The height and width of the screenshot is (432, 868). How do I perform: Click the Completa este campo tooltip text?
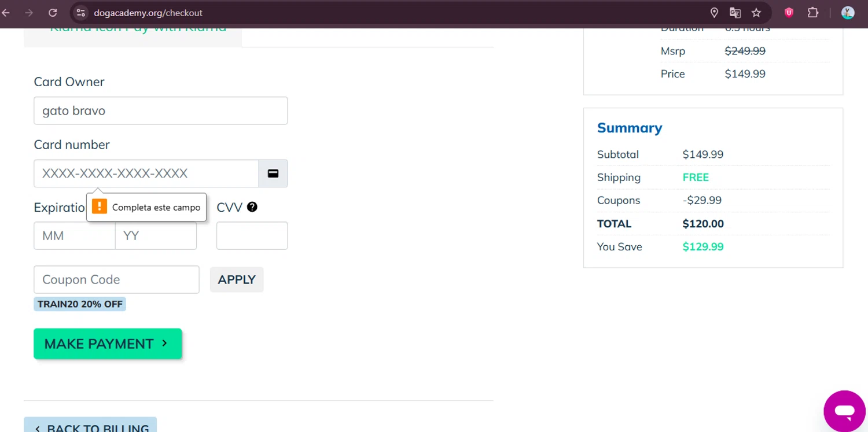(x=156, y=207)
